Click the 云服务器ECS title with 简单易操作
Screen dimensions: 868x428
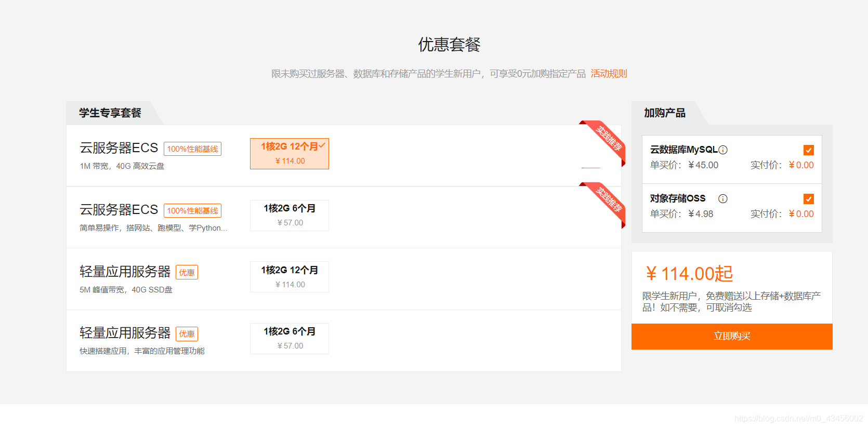pyautogui.click(x=119, y=210)
